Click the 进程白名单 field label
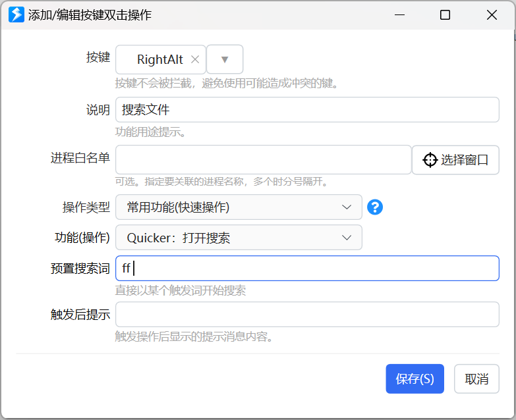The width and height of the screenshot is (516, 420). click(80, 158)
